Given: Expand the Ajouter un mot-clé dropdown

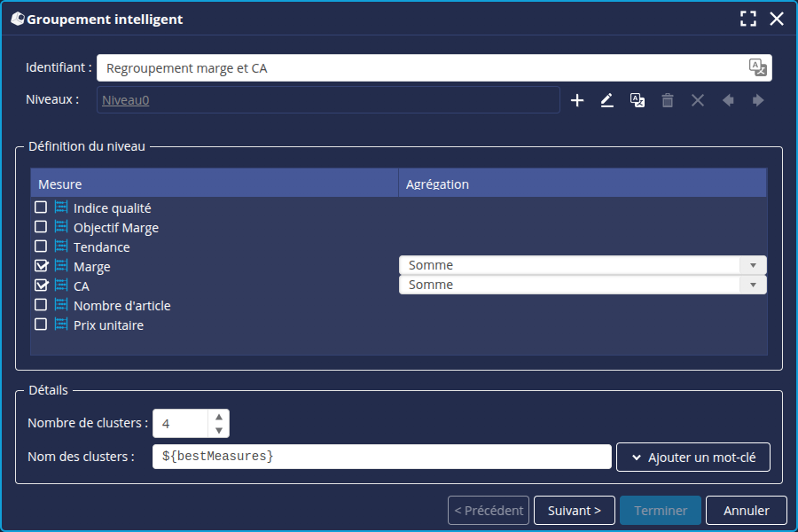Looking at the screenshot, I should (693, 457).
